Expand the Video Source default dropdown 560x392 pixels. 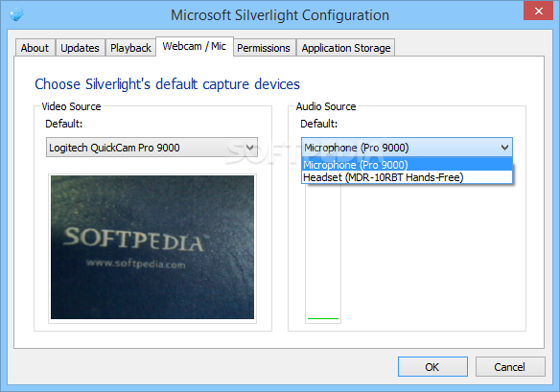point(152,147)
